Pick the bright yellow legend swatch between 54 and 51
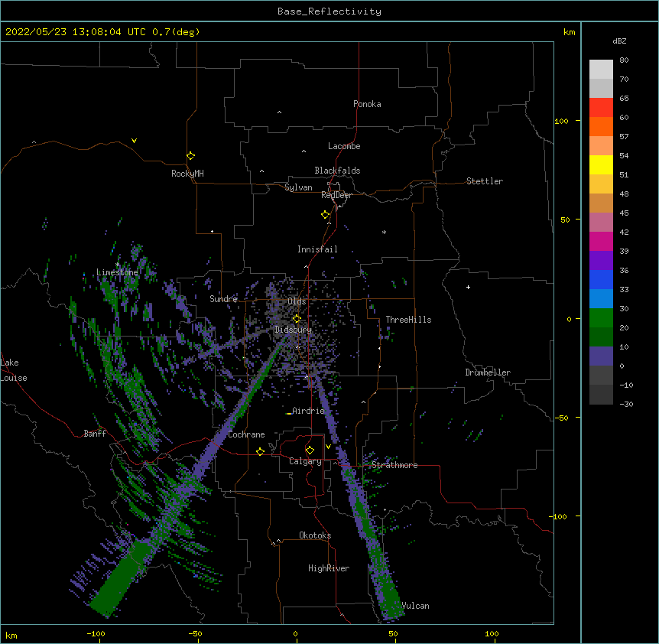The width and height of the screenshot is (659, 644). pos(601,164)
